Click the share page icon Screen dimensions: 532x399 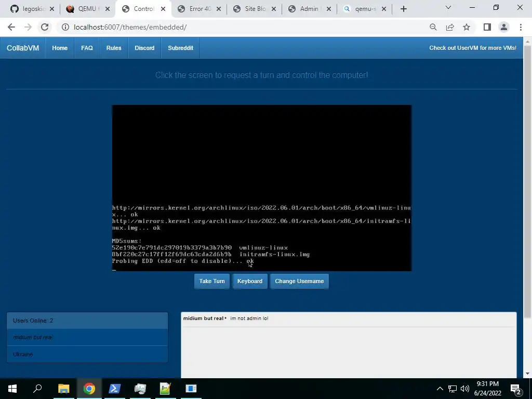(450, 27)
